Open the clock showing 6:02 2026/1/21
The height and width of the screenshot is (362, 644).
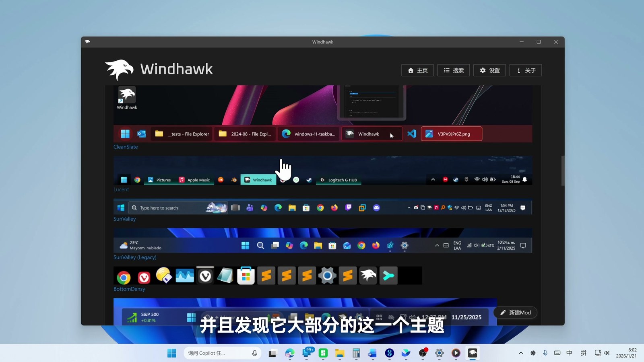coord(627,353)
